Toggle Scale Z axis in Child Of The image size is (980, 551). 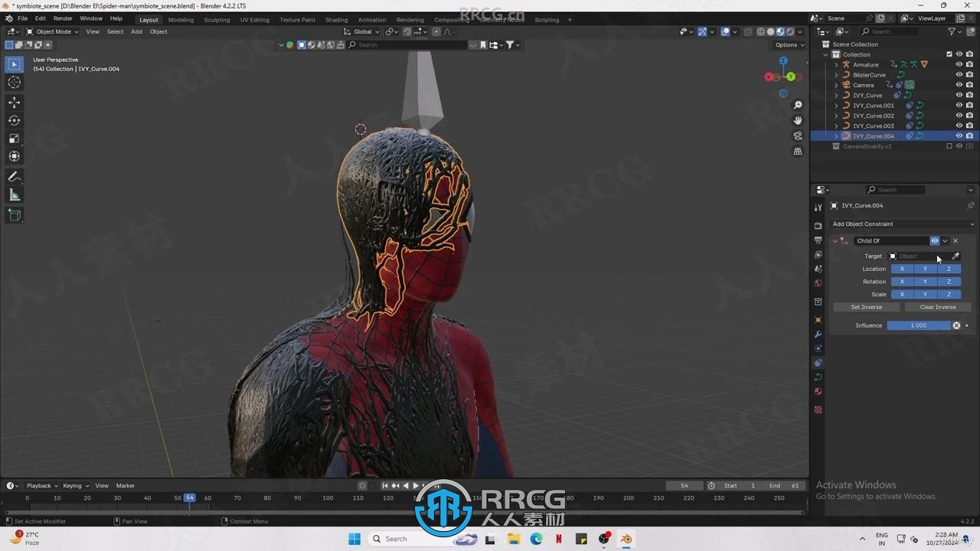point(949,295)
